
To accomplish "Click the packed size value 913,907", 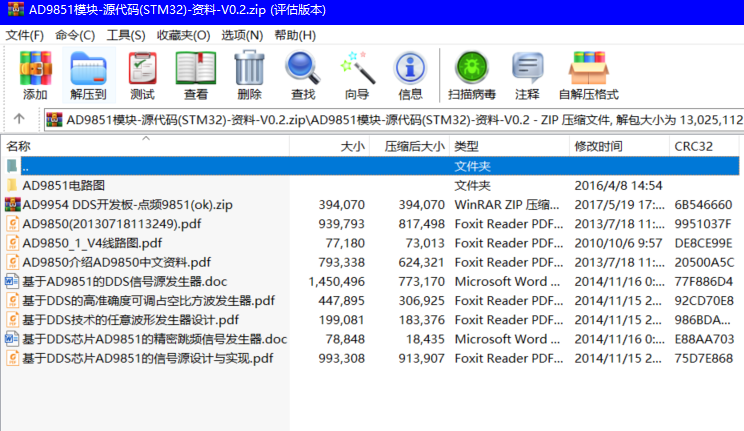I will coord(422,358).
